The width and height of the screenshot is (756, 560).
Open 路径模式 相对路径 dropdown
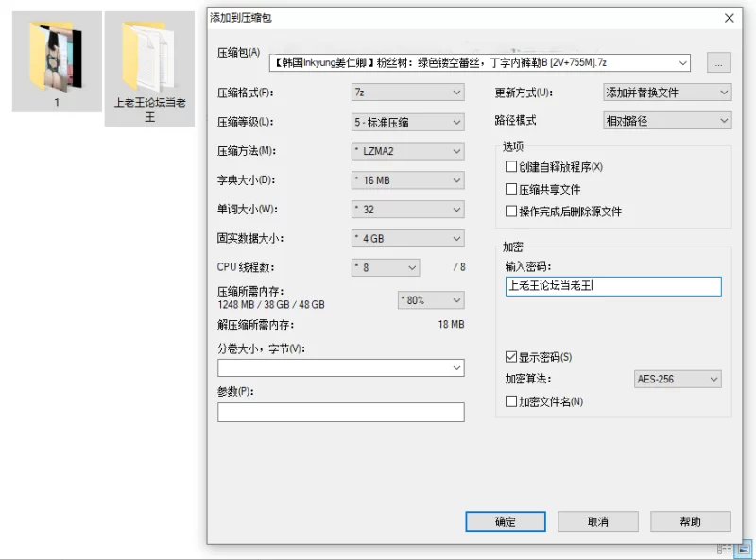tap(667, 121)
